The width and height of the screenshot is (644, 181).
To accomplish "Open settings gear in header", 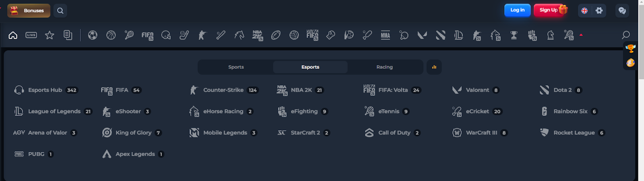I will (599, 10).
